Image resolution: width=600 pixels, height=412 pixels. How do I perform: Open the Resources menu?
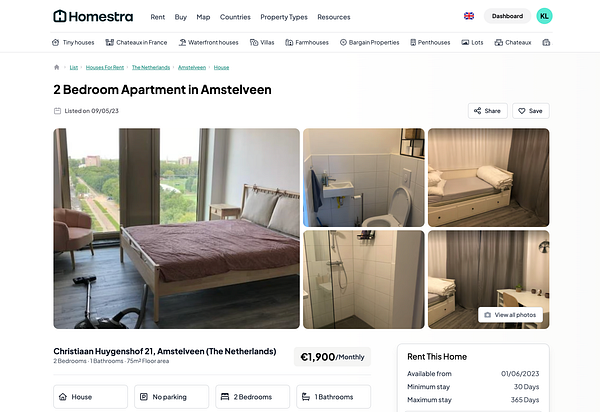coord(334,17)
